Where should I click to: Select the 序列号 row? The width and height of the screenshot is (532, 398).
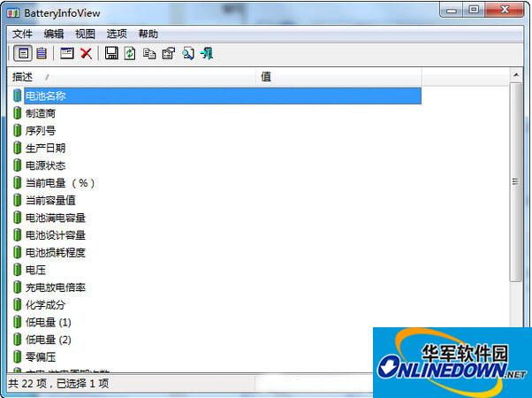point(217,130)
